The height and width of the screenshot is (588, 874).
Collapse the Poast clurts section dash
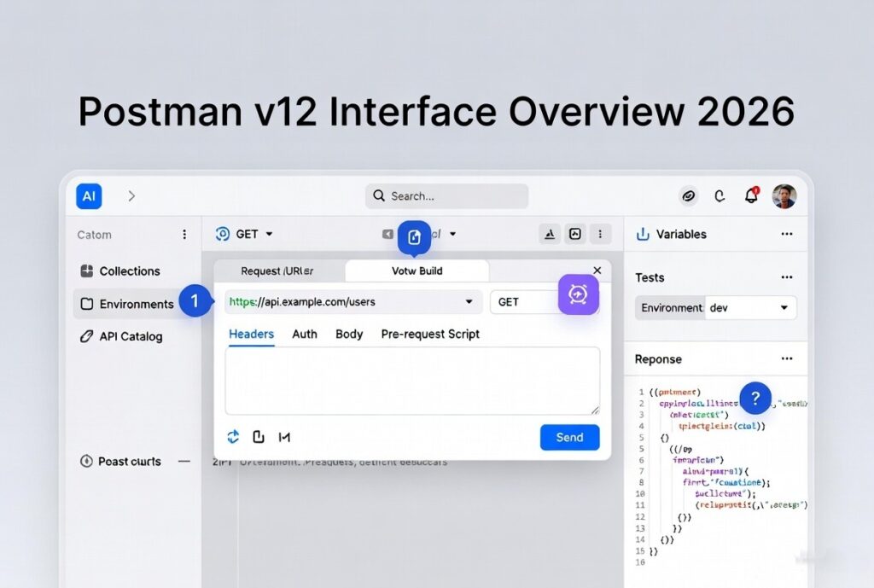(184, 462)
